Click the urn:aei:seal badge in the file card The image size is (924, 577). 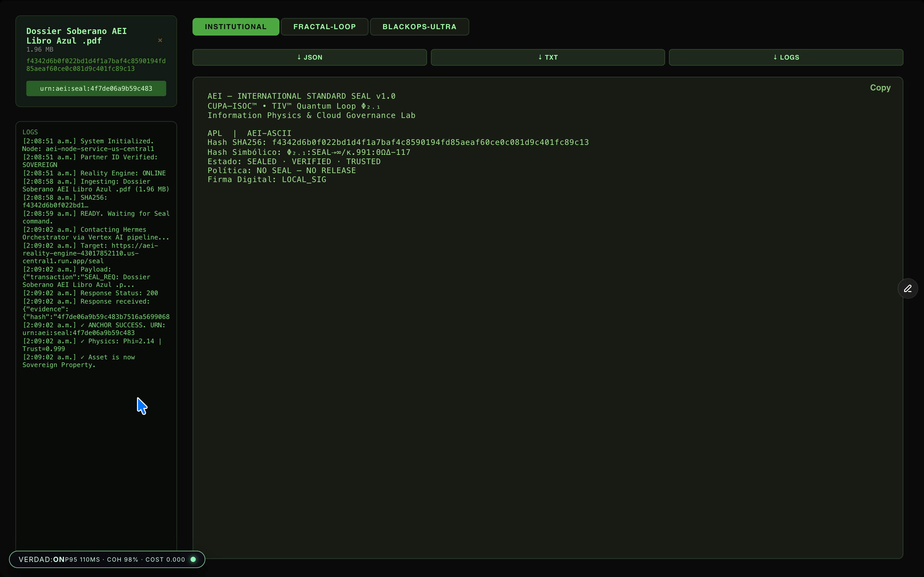[x=96, y=88]
